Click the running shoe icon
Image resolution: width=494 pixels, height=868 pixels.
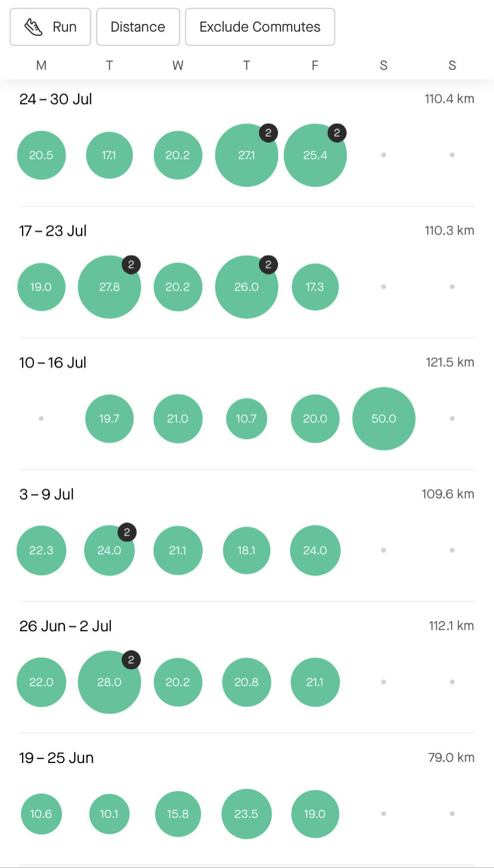coord(33,27)
